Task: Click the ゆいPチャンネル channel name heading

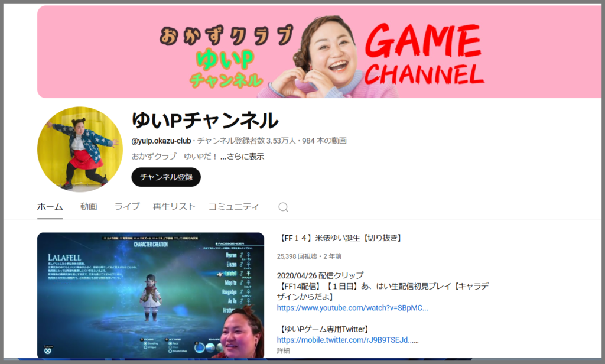Action: click(204, 121)
